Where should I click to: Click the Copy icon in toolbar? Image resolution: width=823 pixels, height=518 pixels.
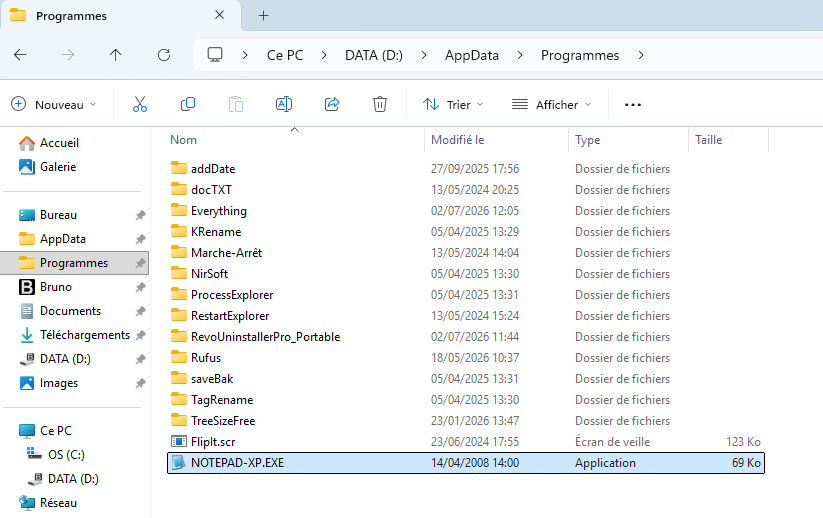coord(187,104)
